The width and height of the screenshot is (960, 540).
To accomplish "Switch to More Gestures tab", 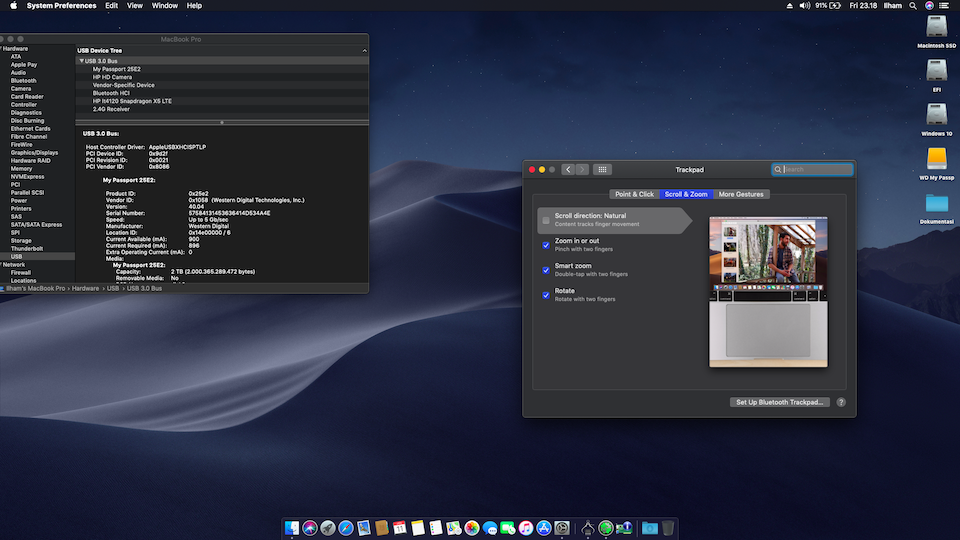I will (x=741, y=194).
